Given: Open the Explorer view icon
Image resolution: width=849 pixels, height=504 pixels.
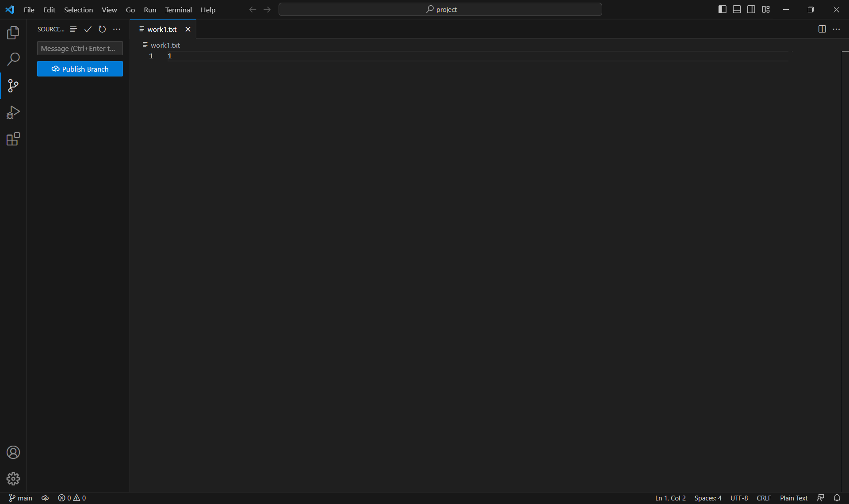Looking at the screenshot, I should (x=13, y=32).
